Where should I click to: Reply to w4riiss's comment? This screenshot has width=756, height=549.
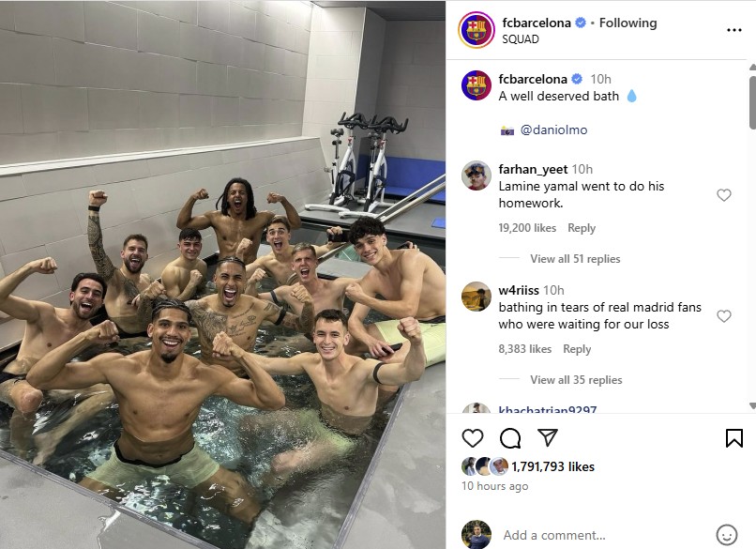(x=577, y=349)
